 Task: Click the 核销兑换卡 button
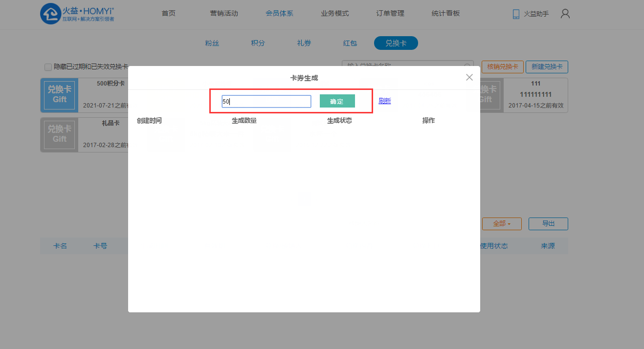503,67
